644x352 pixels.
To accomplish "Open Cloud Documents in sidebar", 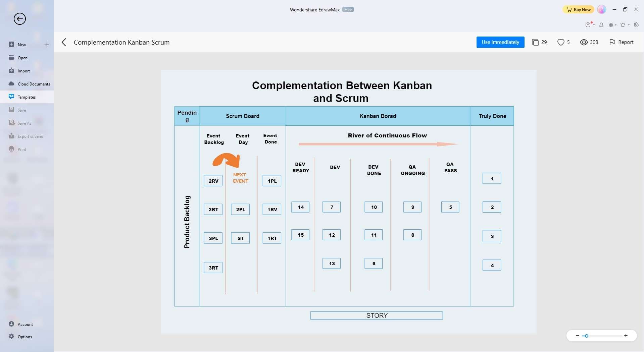I will point(34,84).
